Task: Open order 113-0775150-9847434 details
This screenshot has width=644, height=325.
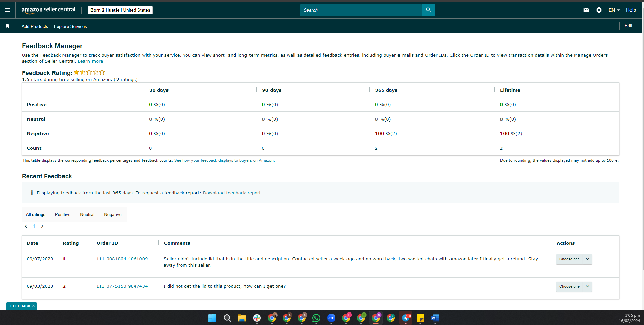Action: (x=122, y=286)
